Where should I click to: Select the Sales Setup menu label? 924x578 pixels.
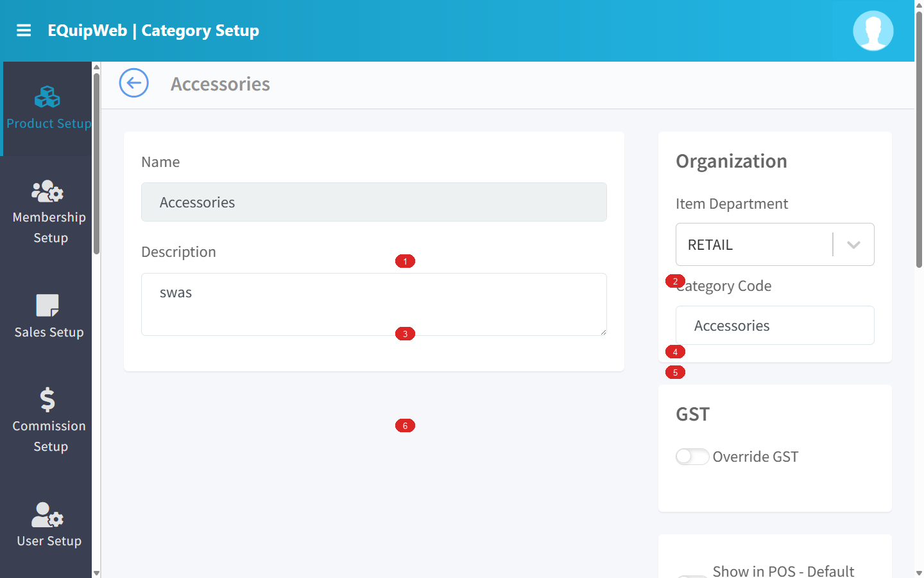tap(49, 332)
